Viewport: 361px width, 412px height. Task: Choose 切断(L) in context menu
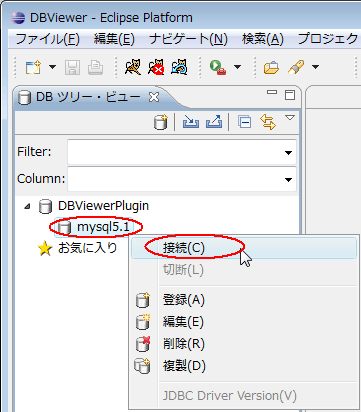coord(244,270)
